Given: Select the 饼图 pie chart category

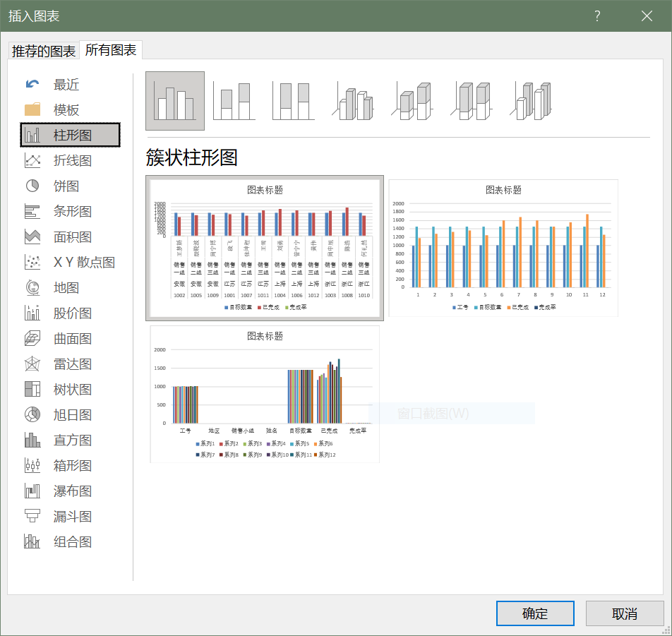Looking at the screenshot, I should 66,186.
